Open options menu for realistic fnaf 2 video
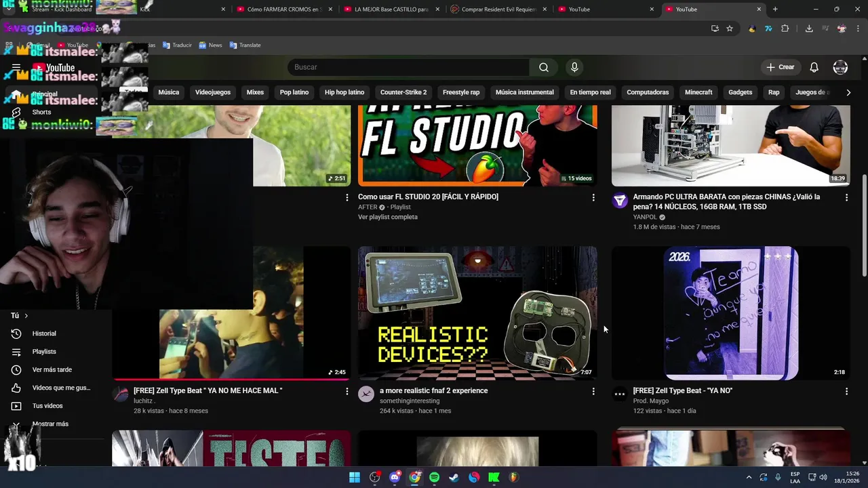The image size is (868, 488). tap(593, 391)
